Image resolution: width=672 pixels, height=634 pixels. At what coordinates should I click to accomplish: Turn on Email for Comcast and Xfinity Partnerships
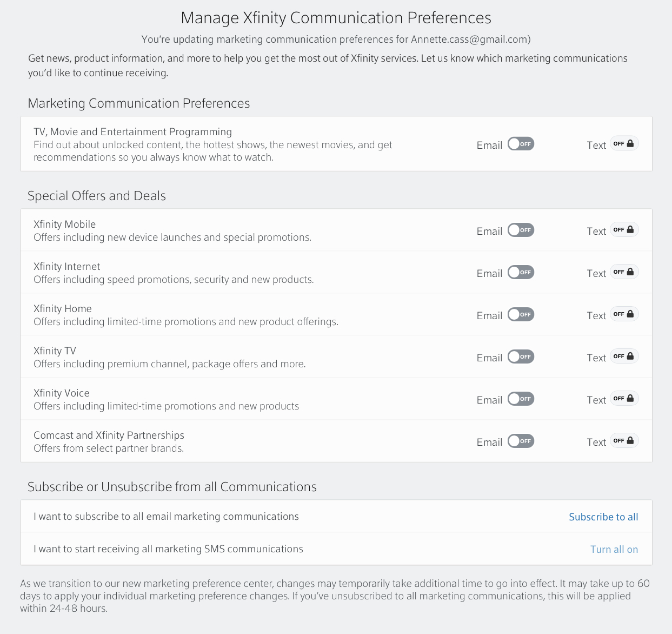coord(521,440)
